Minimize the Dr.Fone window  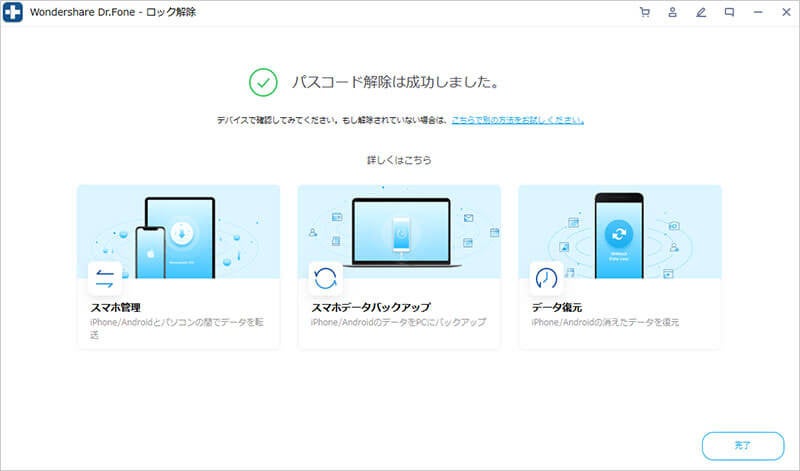tap(758, 12)
